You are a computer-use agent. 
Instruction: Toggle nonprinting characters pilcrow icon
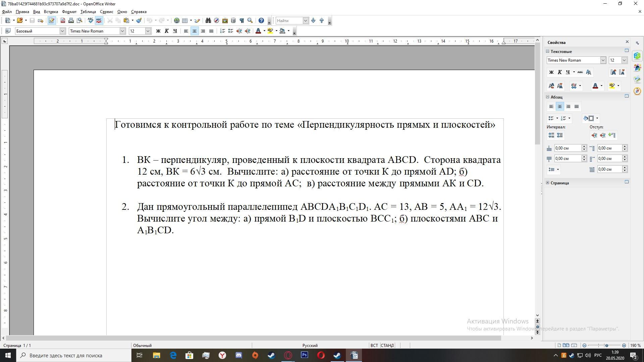241,20
